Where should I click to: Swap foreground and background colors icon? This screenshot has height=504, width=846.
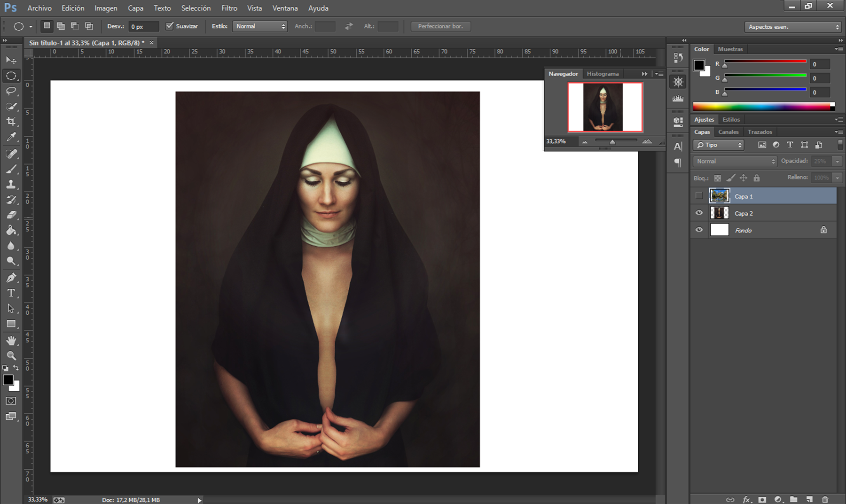16,368
